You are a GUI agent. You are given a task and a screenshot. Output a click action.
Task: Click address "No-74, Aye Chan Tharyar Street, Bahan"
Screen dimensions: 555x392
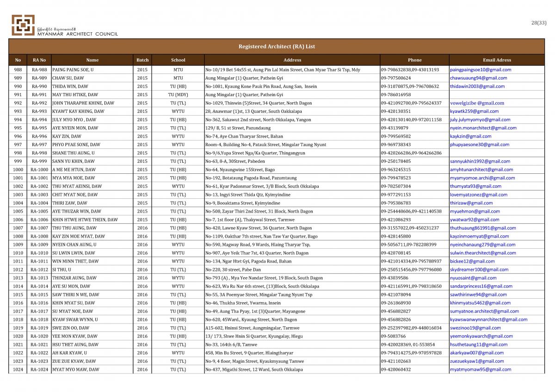point(244,136)
